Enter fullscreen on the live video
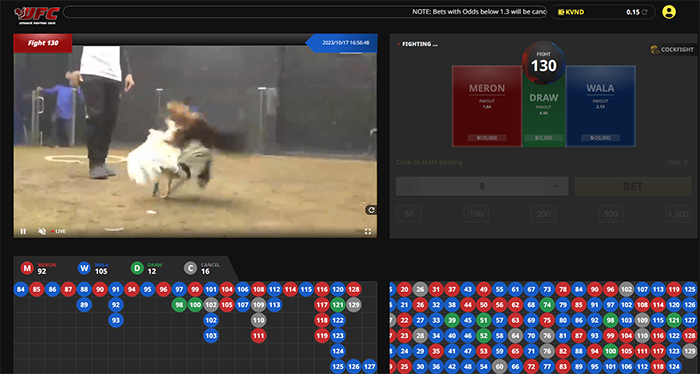The width and height of the screenshot is (700, 374). pos(368,231)
